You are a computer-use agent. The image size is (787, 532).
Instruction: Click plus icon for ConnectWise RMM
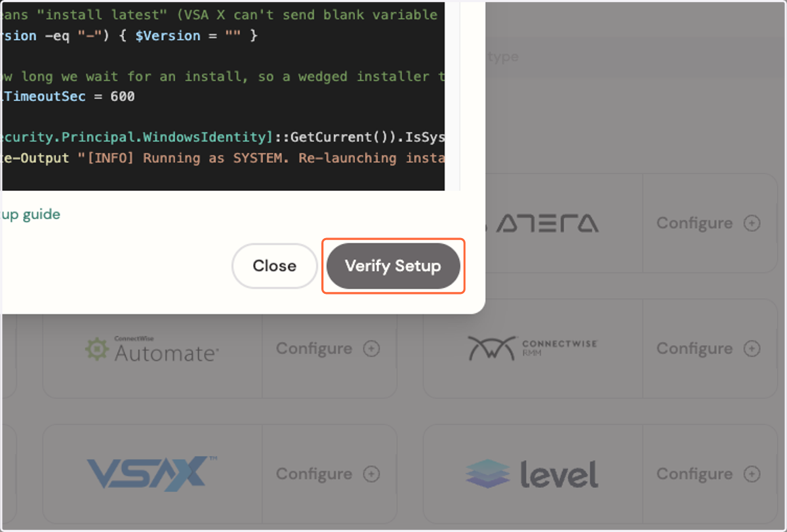pos(752,348)
